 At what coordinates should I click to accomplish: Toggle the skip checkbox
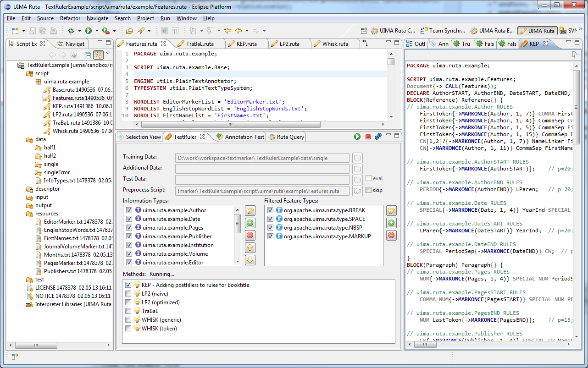tap(369, 190)
